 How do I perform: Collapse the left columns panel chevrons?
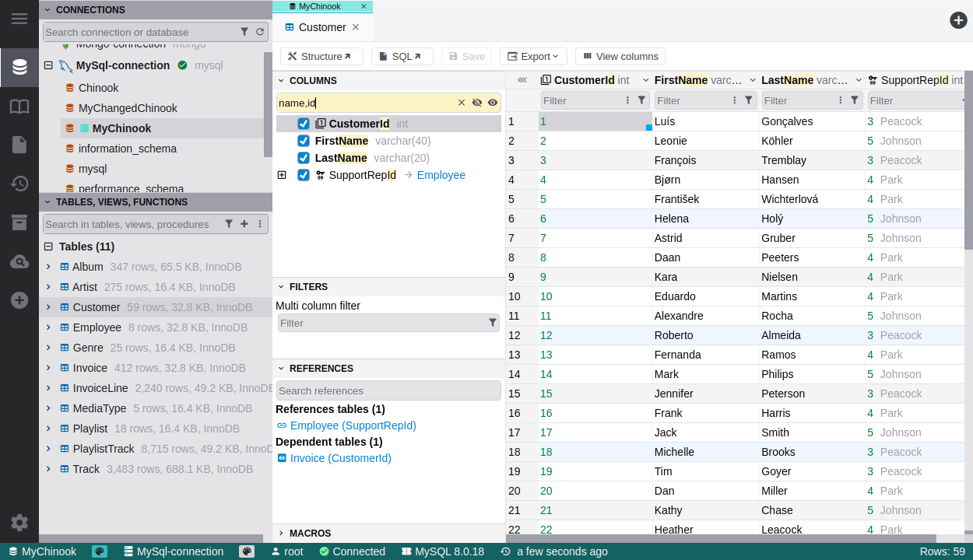pyautogui.click(x=522, y=80)
